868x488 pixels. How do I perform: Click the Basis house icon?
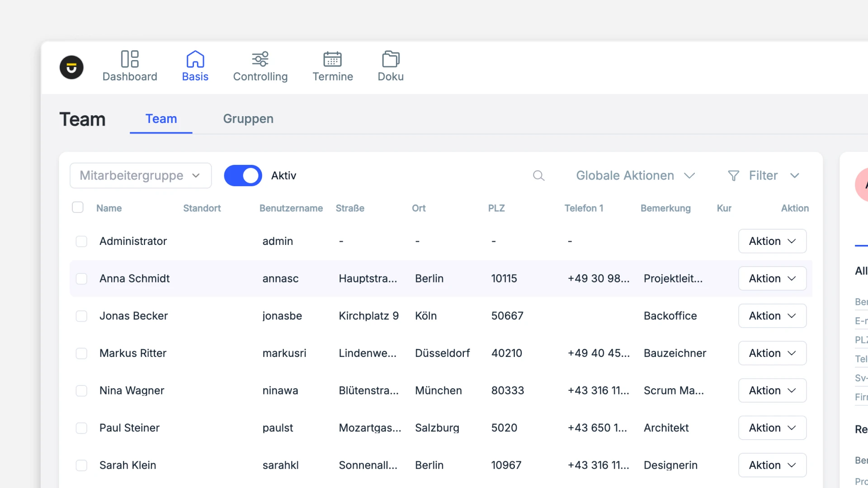pyautogui.click(x=195, y=59)
